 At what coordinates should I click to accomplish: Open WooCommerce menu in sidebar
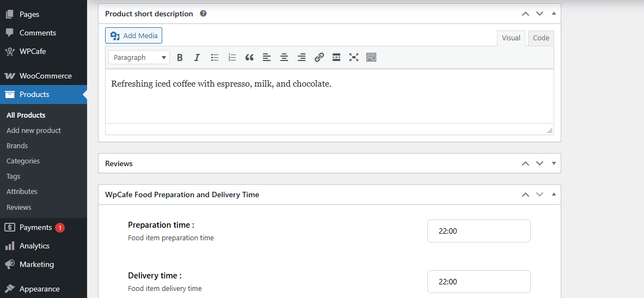45,76
